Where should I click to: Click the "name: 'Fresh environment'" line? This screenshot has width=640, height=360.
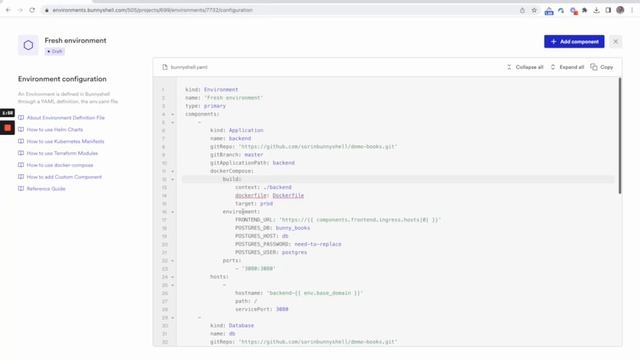(224, 98)
